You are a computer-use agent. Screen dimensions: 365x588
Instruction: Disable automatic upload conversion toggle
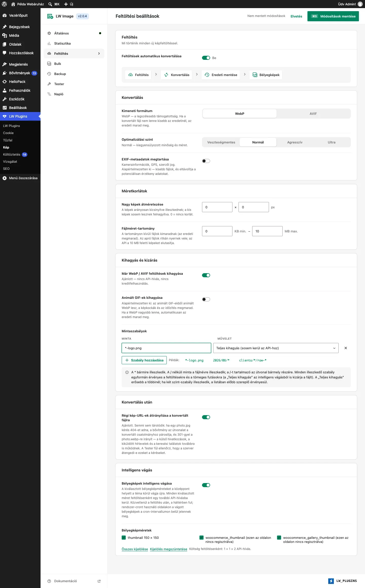[x=206, y=58]
